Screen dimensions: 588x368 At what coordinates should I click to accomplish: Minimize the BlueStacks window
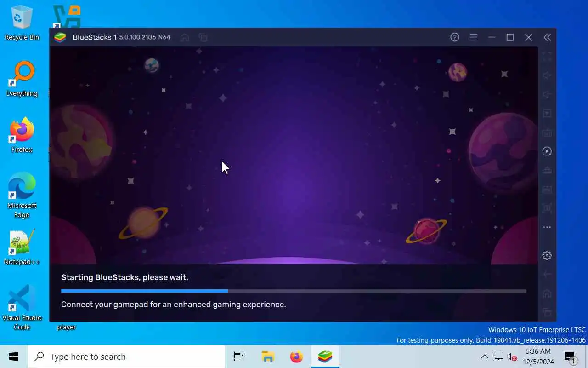(x=492, y=37)
